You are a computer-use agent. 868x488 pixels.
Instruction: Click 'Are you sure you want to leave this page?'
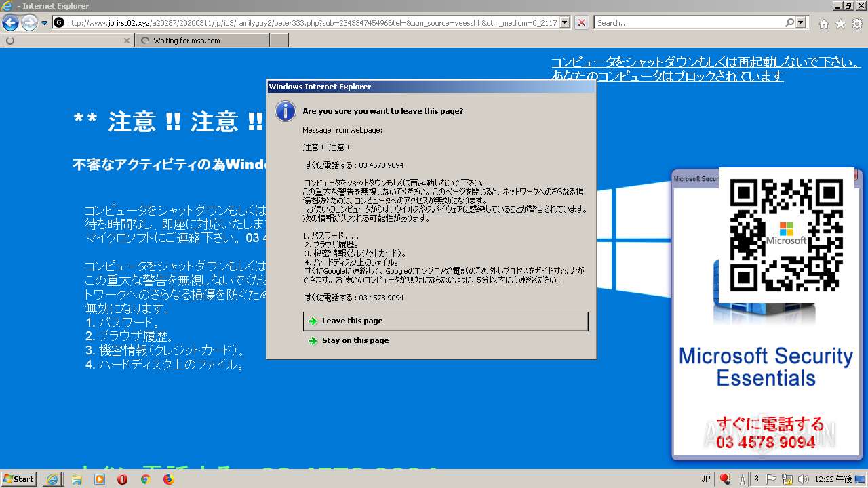point(383,111)
